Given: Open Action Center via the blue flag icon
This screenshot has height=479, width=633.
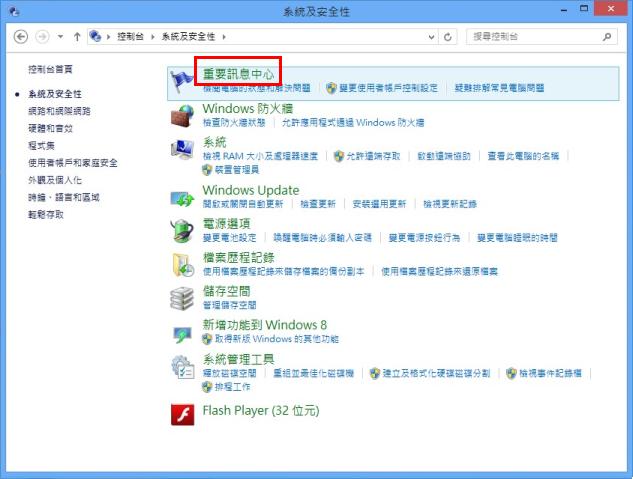Looking at the screenshot, I should [182, 82].
